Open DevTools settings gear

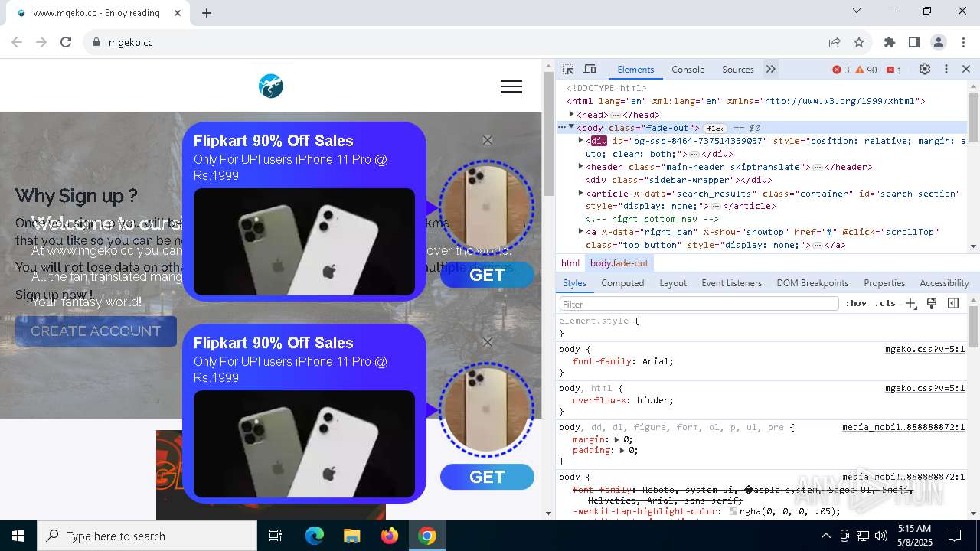coord(925,70)
